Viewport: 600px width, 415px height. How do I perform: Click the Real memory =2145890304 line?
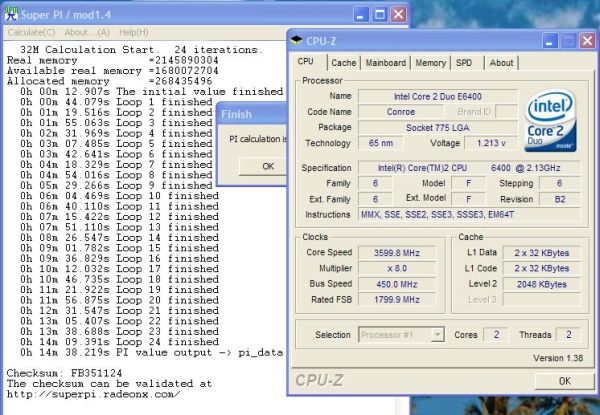[112, 60]
